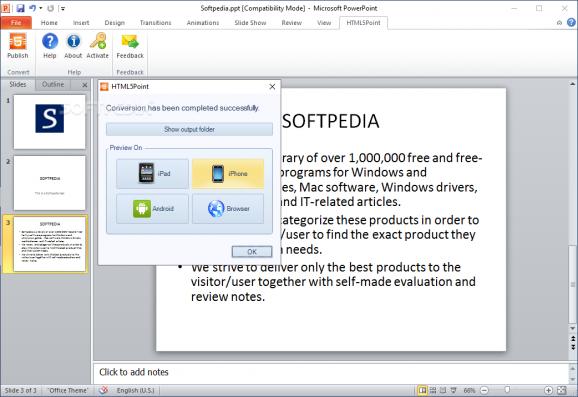The image size is (578, 397).
Task: Open the Design ribbon tab
Action: pos(114,23)
